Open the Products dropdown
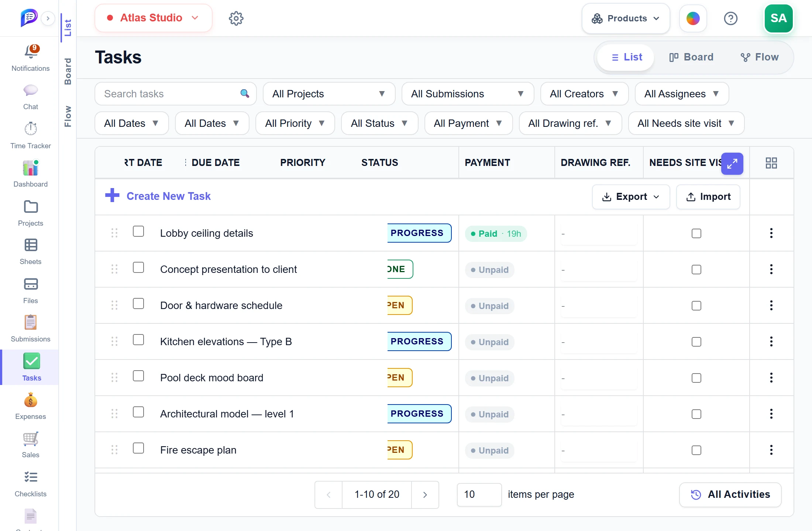Image resolution: width=812 pixels, height=531 pixels. click(626, 18)
